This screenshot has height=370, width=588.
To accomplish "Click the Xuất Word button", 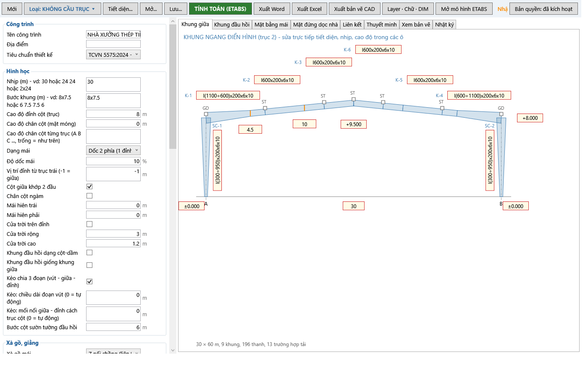I will [x=271, y=9].
